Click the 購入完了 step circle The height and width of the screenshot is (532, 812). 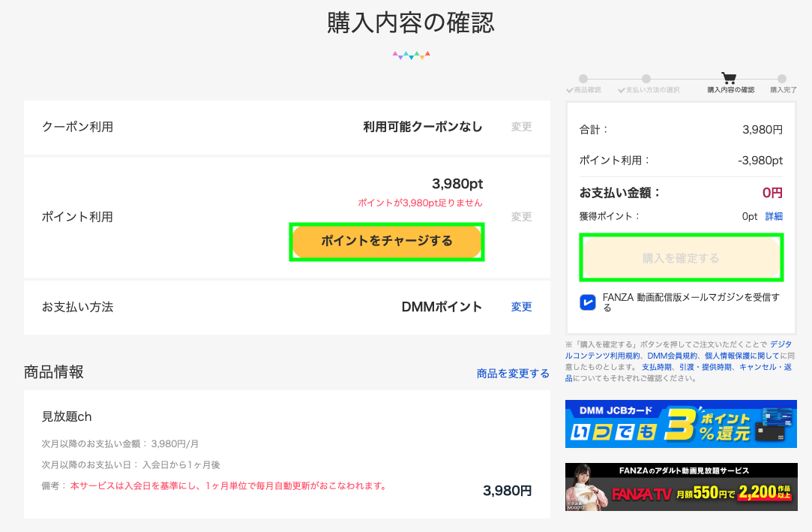[782, 78]
